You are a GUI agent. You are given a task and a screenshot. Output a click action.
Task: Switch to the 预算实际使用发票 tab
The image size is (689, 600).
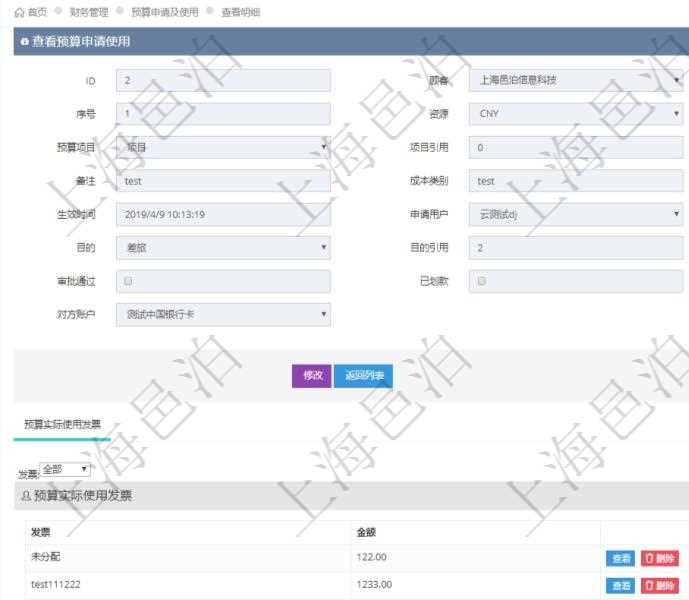[x=62, y=424]
